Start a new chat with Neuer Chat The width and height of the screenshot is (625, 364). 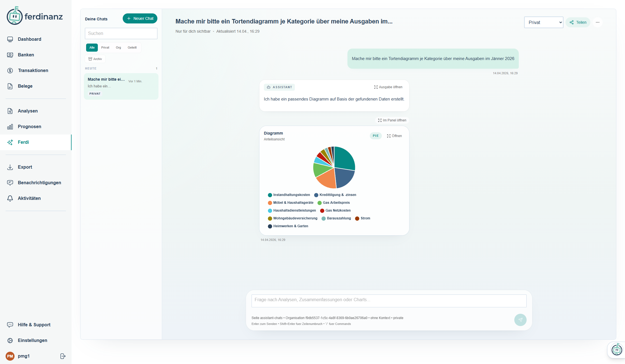point(140,18)
